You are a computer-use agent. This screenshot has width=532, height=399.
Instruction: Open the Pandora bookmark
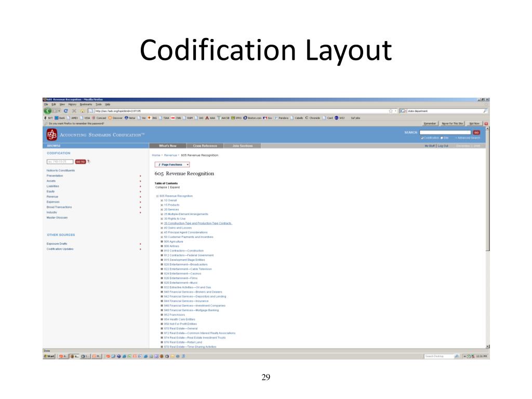pos(282,118)
